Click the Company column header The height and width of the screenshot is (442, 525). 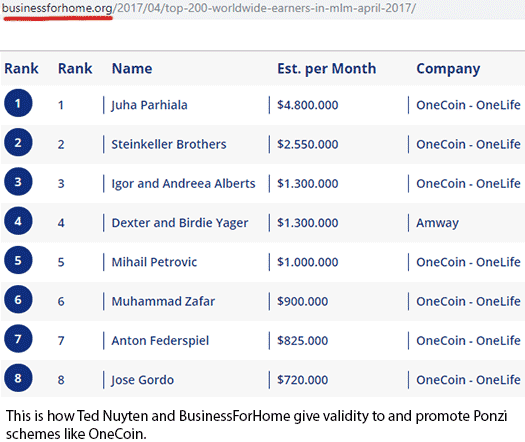pyautogui.click(x=448, y=69)
